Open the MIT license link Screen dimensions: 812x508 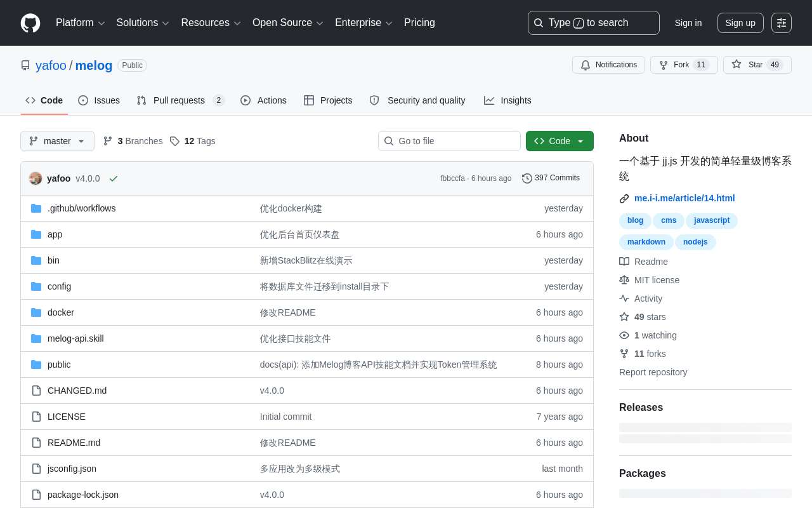[649, 280]
